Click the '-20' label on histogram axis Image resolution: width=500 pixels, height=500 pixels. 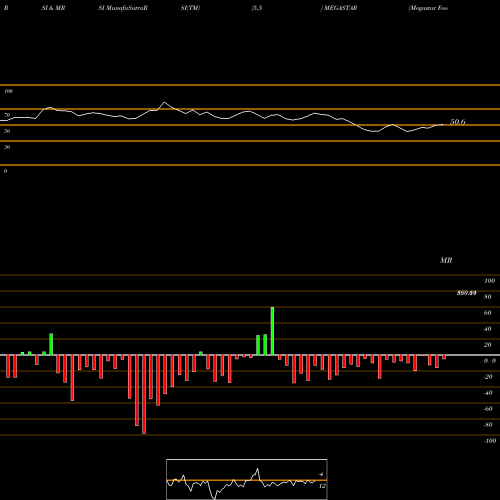point(488,377)
